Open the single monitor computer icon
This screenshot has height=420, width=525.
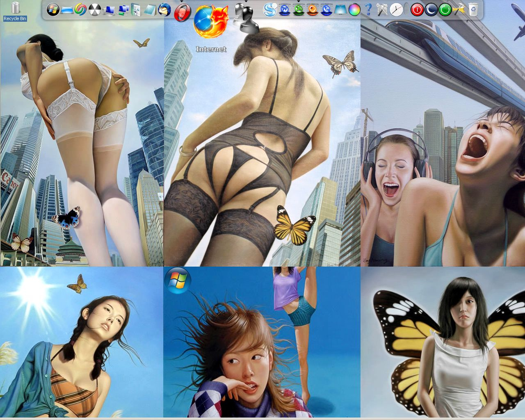[x=109, y=10]
